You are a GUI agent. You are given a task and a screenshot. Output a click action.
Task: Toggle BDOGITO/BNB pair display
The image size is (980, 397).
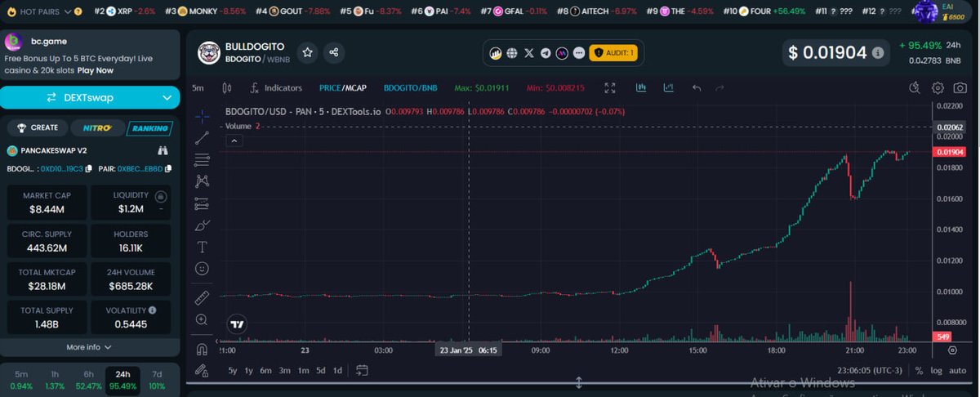[x=411, y=87]
